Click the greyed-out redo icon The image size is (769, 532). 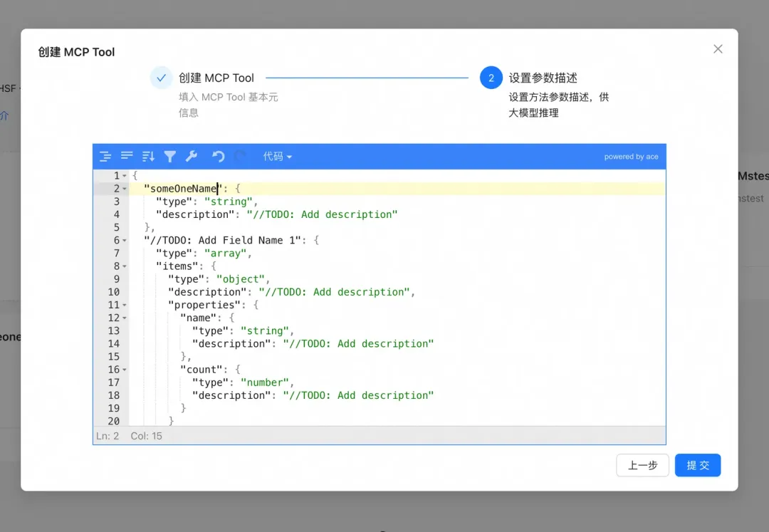pos(241,156)
